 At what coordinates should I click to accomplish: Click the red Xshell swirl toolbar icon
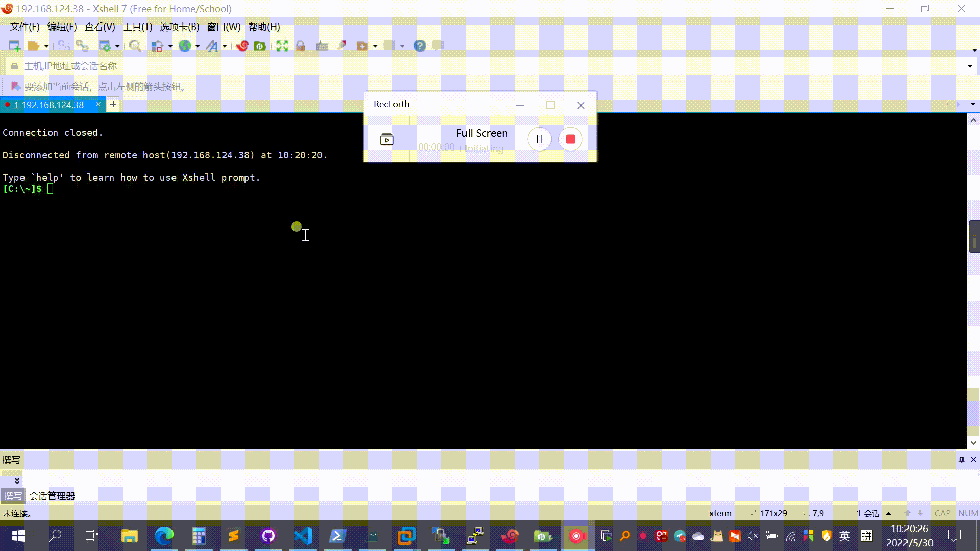coord(242,46)
